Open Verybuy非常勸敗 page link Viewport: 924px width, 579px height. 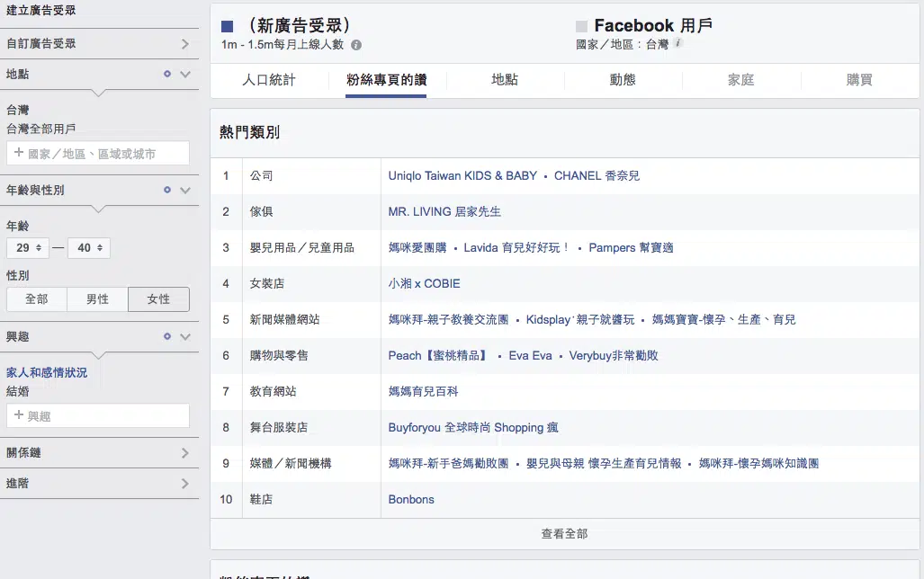(614, 355)
